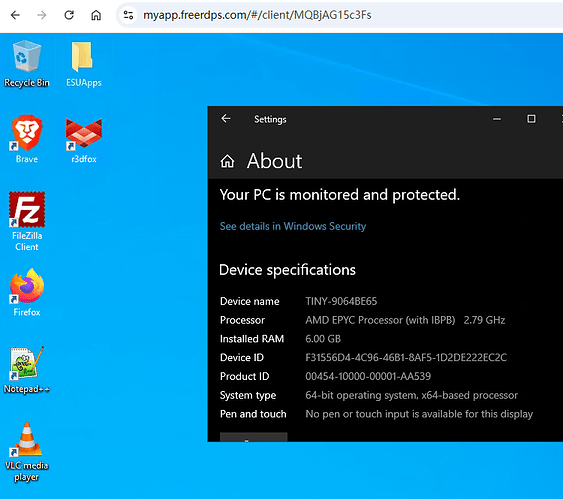Select the Device ID value F31556D4 text

tap(406, 357)
